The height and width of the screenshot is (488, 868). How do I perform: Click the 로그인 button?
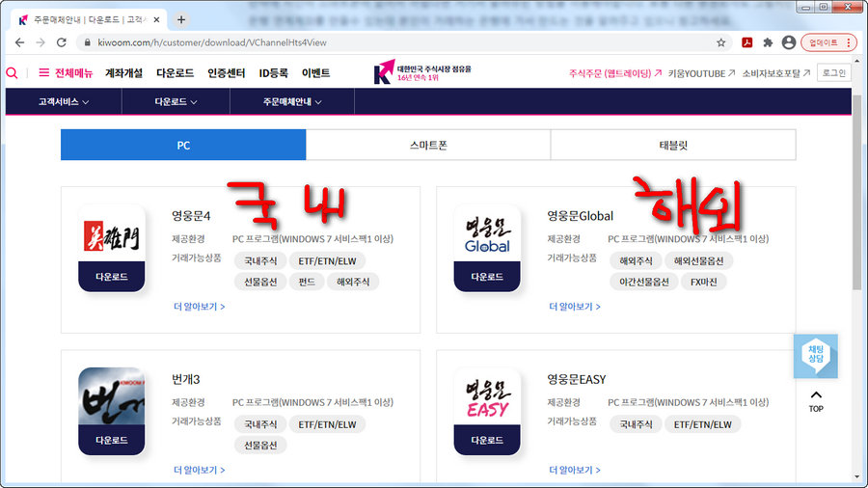(833, 73)
